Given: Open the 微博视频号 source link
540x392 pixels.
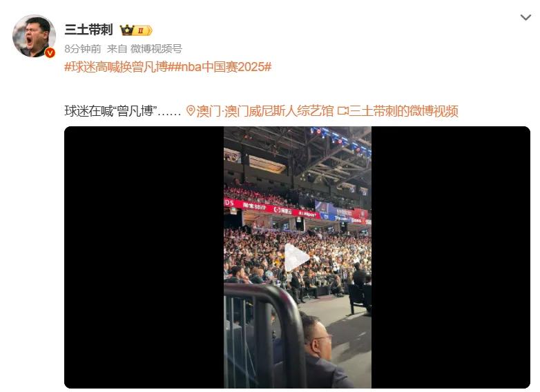Looking at the screenshot, I should point(156,49).
